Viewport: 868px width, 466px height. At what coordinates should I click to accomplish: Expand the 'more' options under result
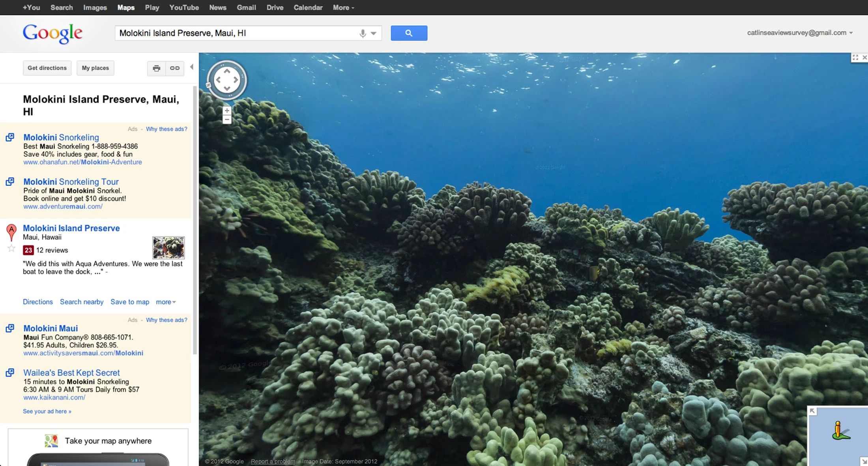pyautogui.click(x=166, y=302)
